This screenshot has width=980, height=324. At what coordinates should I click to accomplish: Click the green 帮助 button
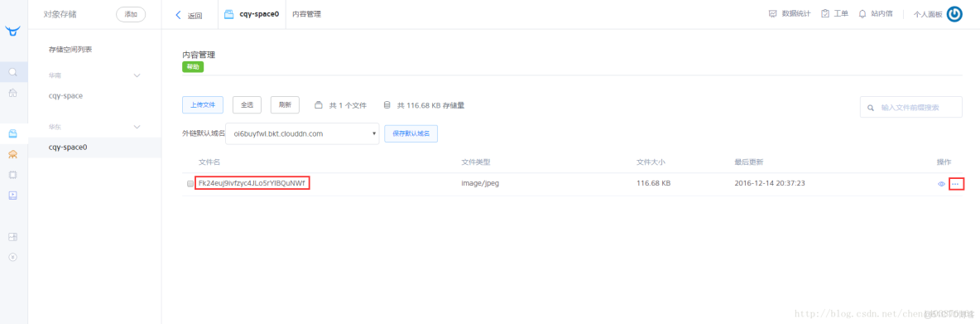click(193, 67)
